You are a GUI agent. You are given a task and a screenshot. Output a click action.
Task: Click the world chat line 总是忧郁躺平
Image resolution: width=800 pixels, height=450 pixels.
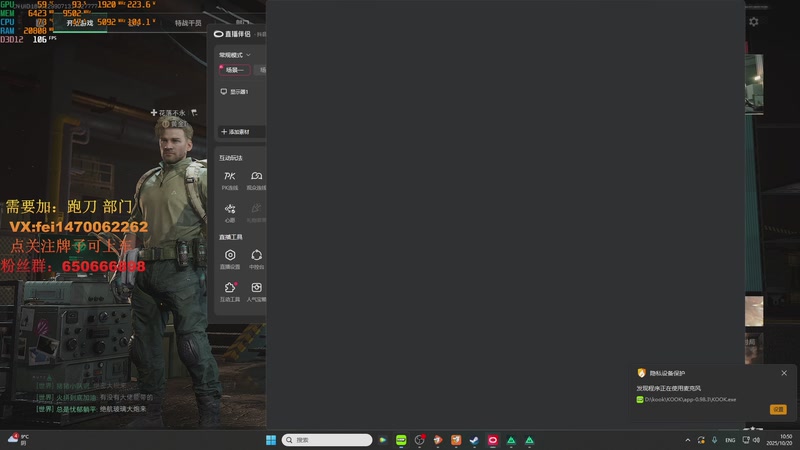point(91,409)
